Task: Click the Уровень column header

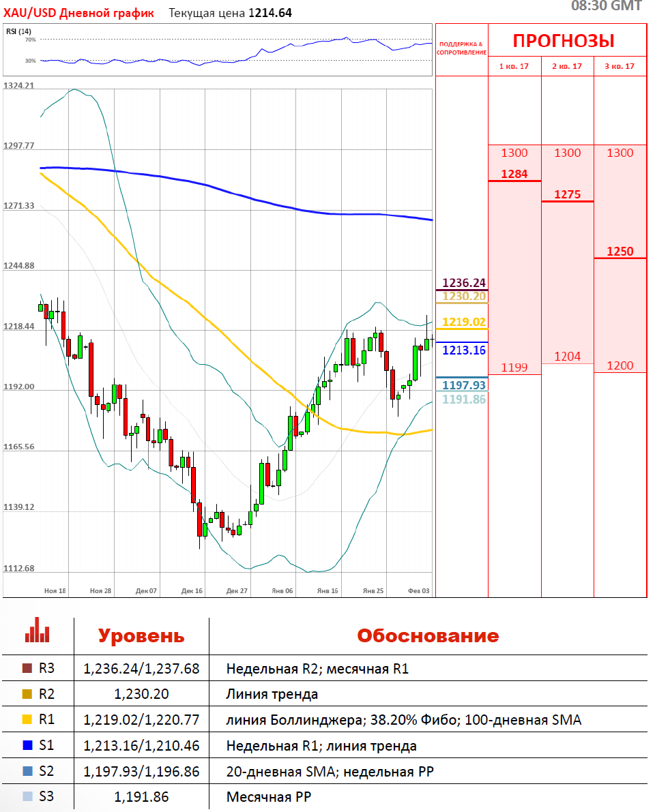Action: (141, 636)
